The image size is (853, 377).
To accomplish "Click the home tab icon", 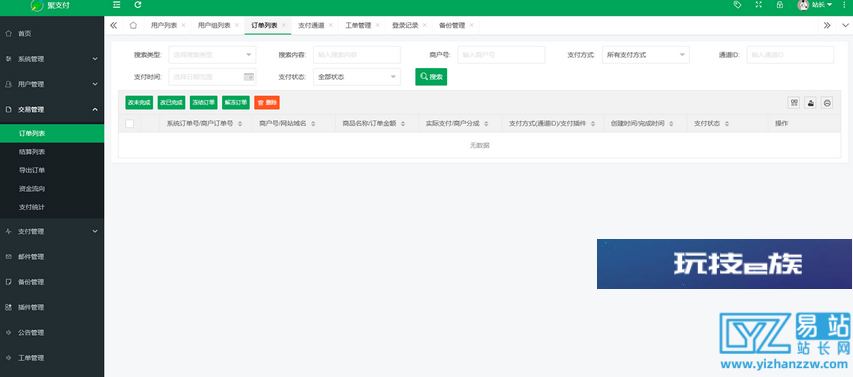I will click(x=133, y=25).
